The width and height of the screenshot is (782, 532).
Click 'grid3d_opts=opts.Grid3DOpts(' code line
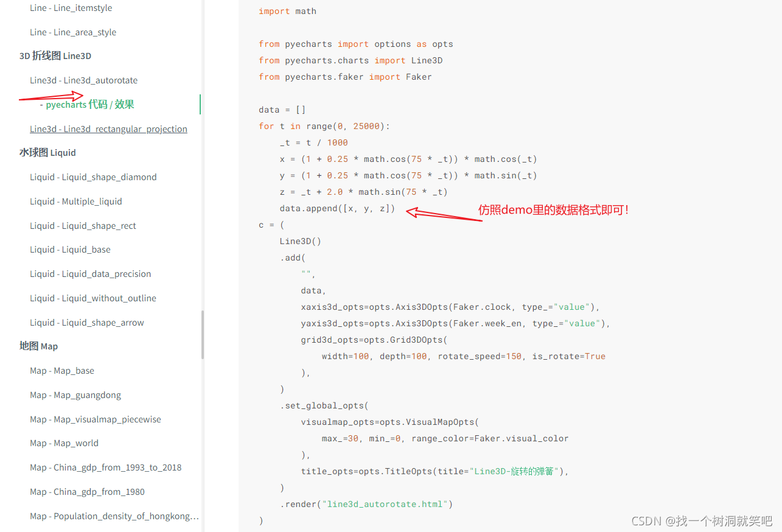tap(374, 340)
